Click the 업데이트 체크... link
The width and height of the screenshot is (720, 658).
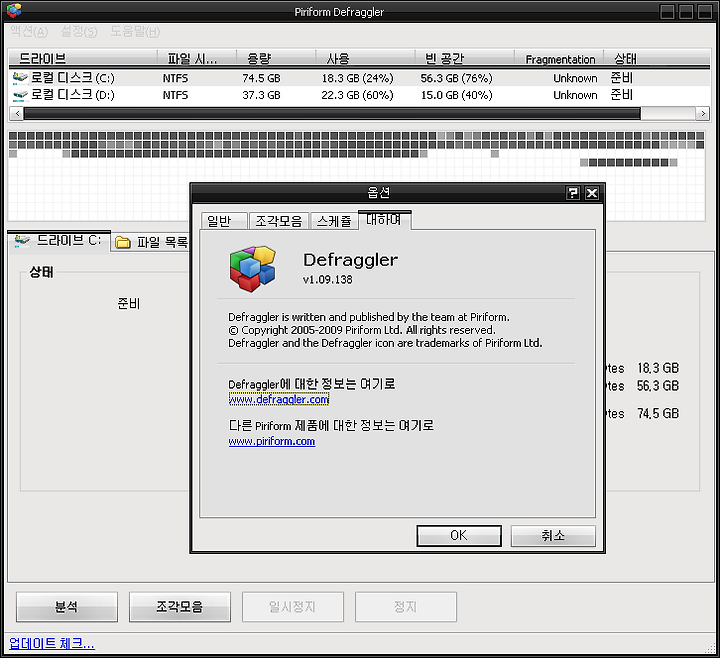point(51,643)
